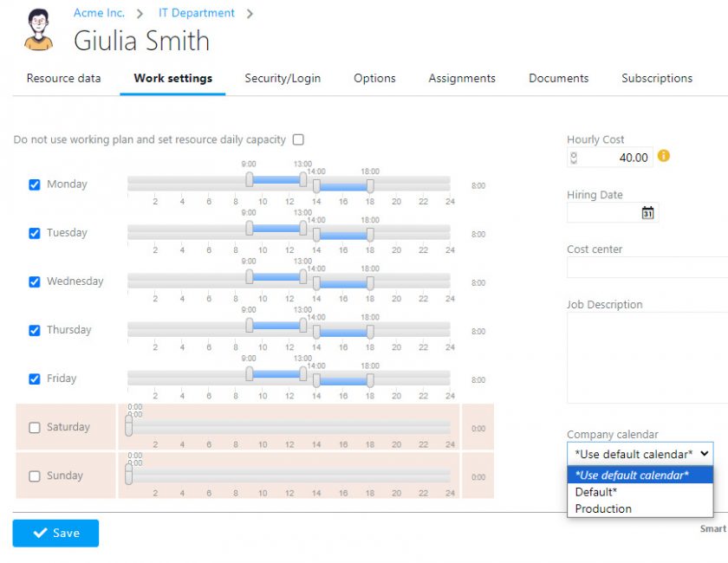Click the breadcrumb chevron after IT Department

click(x=250, y=13)
